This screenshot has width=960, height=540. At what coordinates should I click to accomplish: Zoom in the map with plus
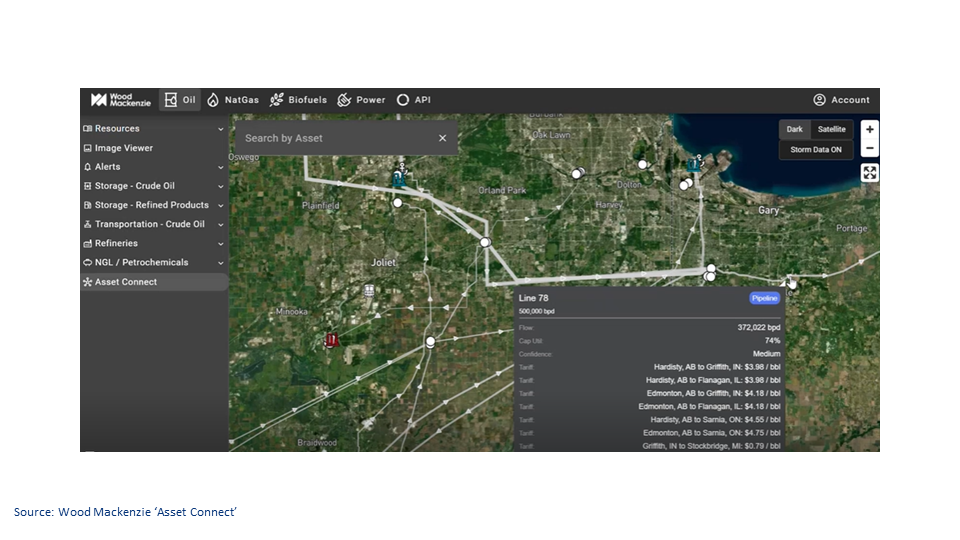point(870,129)
